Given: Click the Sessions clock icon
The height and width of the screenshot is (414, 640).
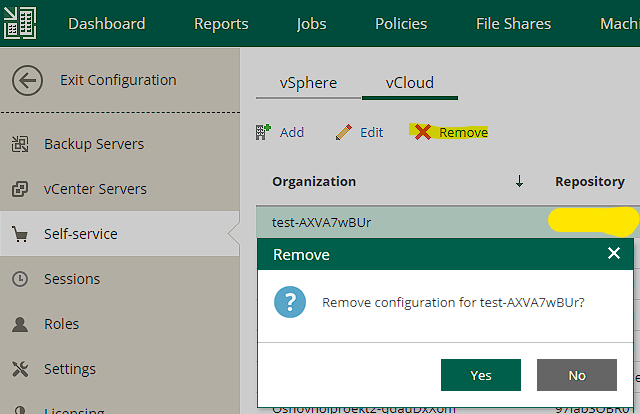Looking at the screenshot, I should tap(20, 279).
